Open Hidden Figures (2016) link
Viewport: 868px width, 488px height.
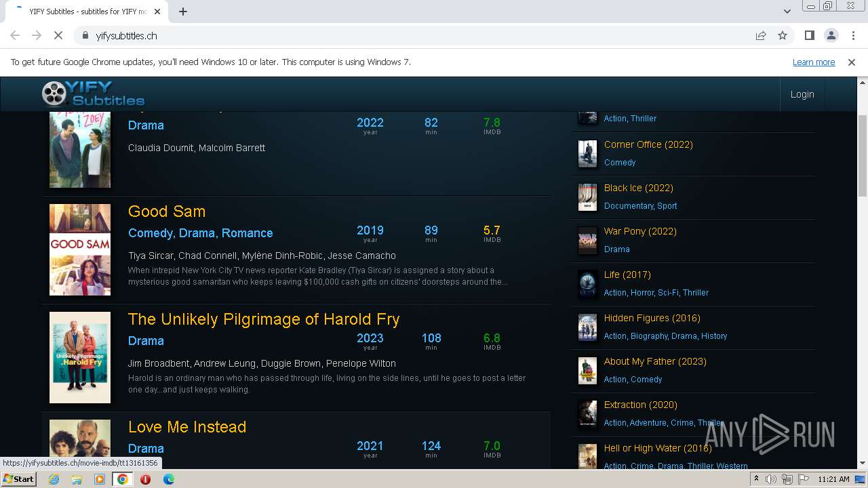[x=652, y=318]
